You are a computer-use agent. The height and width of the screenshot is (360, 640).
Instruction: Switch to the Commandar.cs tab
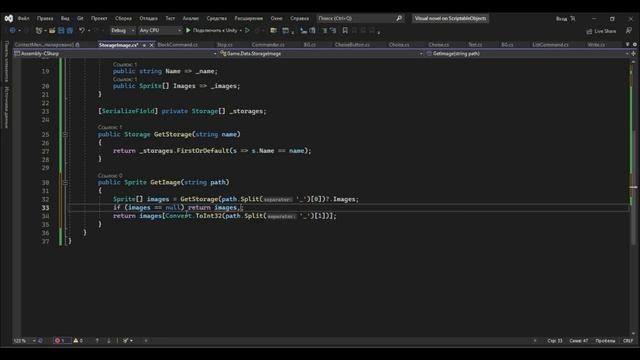[x=268, y=44]
